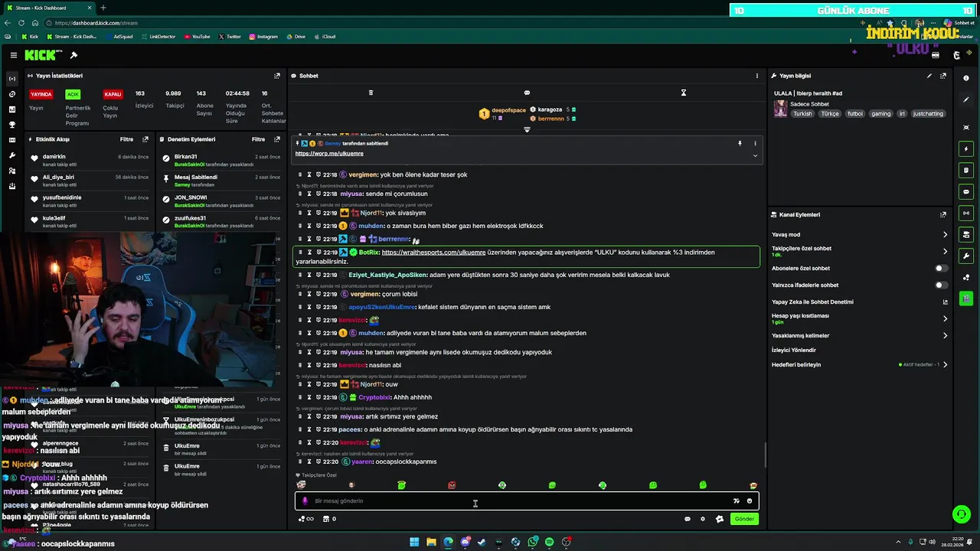Pop out the Etkinlik Akışı panel
The image size is (980, 551).
point(145,139)
